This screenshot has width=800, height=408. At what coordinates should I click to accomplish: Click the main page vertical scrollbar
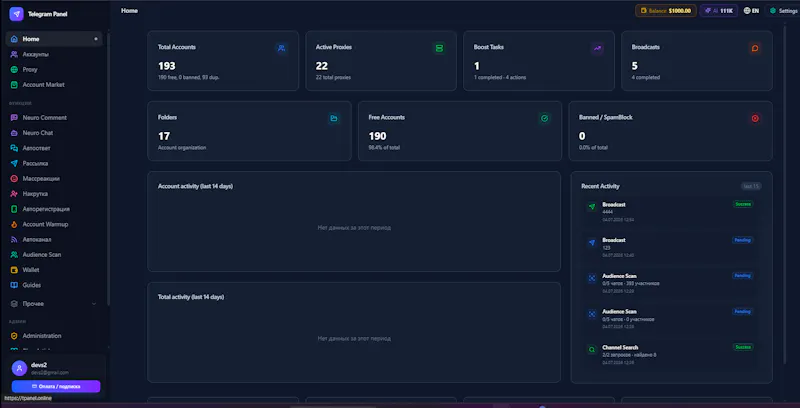[x=785, y=194]
